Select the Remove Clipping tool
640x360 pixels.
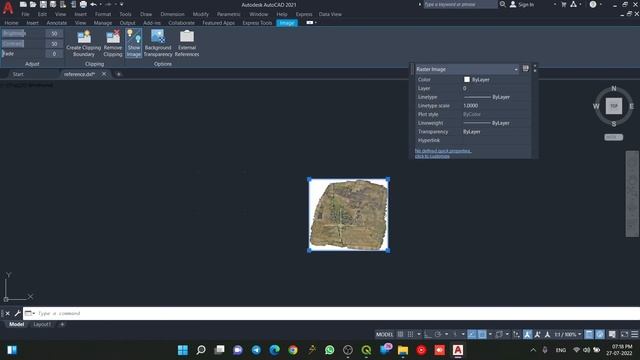[113, 43]
